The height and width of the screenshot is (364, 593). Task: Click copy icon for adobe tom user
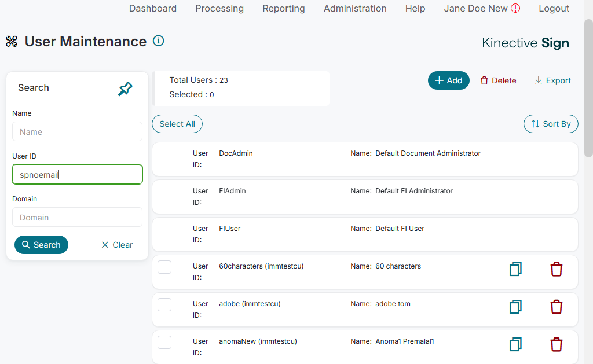point(515,307)
